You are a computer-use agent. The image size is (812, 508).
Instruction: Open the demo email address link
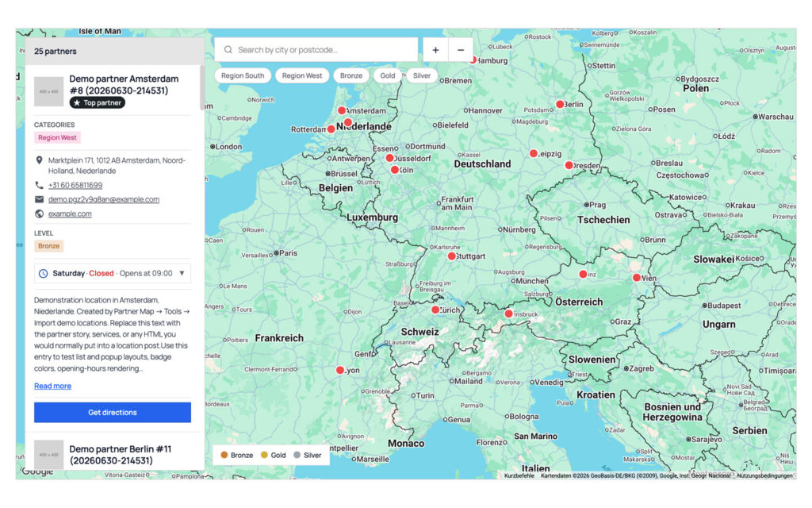point(104,199)
